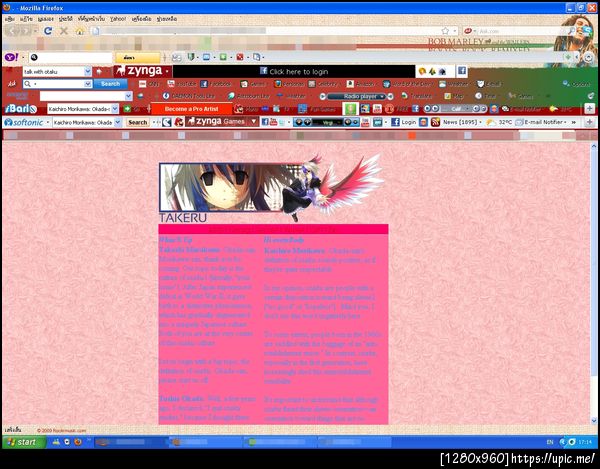
Task: Click the TAKERU anime banner image
Action: [x=271, y=188]
